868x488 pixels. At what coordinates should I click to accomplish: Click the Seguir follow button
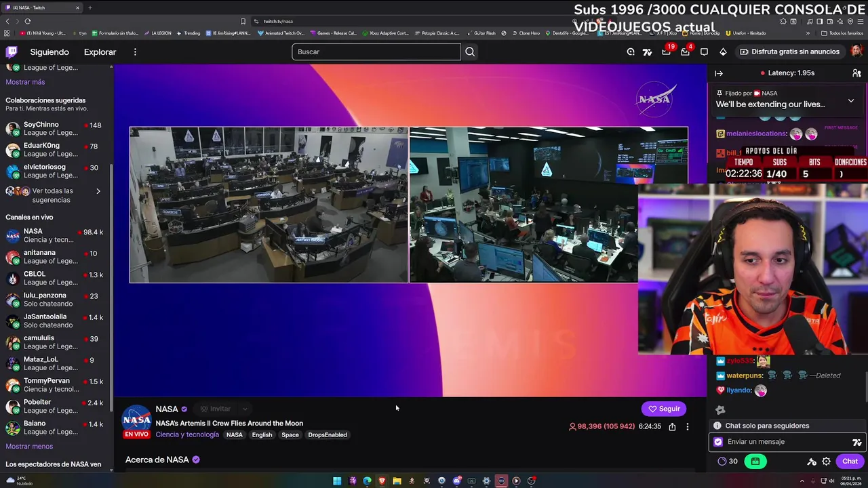[x=664, y=409]
